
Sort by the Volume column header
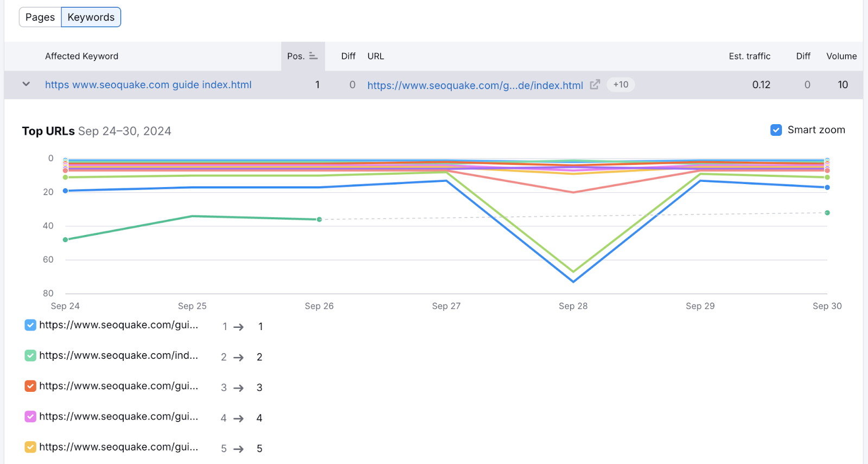click(841, 56)
